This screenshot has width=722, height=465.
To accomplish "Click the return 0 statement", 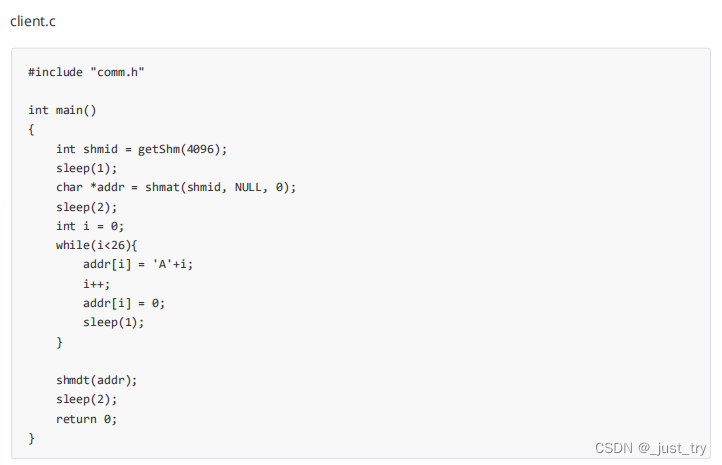I will [86, 419].
